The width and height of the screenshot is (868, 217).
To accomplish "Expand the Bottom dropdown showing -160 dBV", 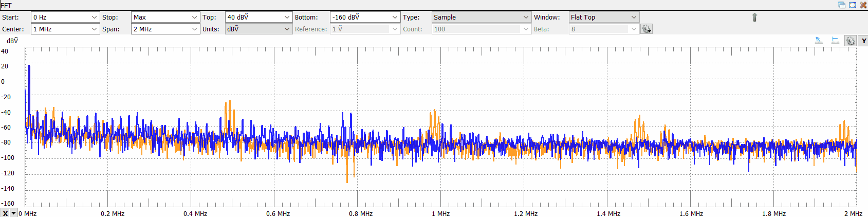I will coord(395,17).
